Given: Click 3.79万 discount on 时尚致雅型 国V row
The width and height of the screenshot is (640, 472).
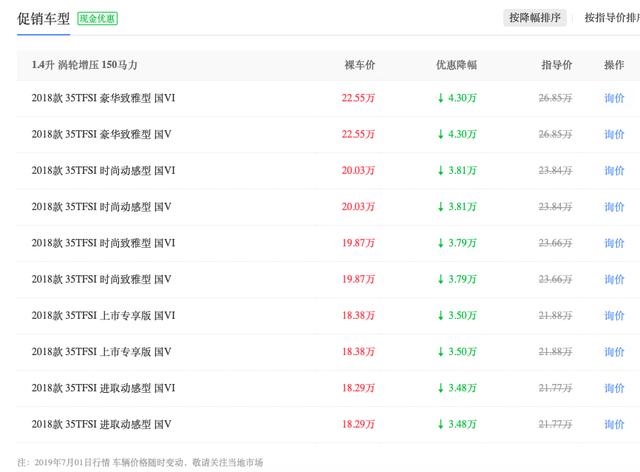Looking at the screenshot, I should click(x=457, y=279).
